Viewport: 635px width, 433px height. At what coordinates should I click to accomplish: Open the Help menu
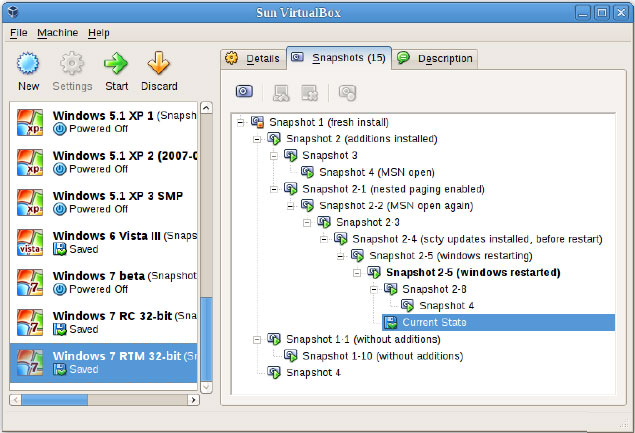(99, 33)
